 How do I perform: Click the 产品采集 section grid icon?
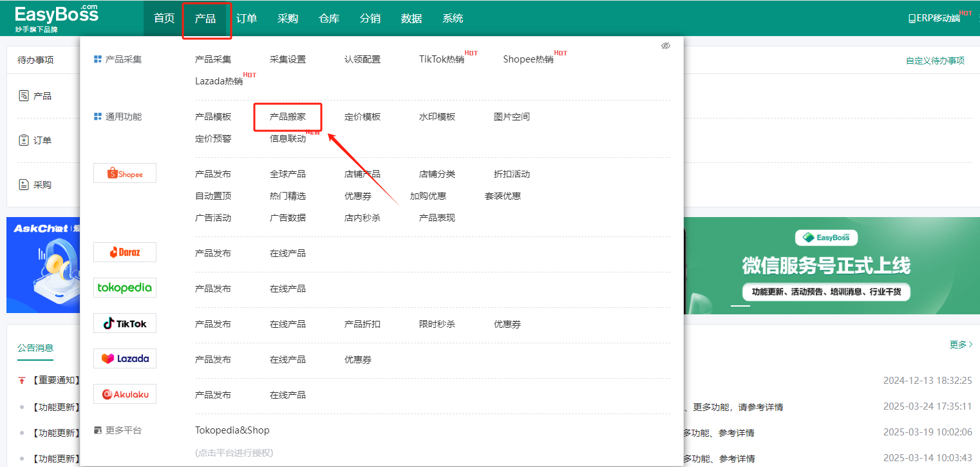pos(98,59)
